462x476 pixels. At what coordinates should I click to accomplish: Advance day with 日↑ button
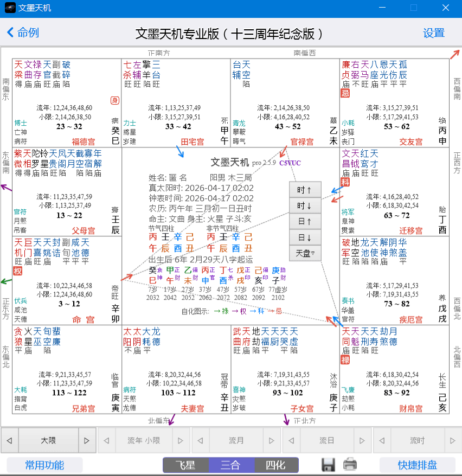point(305,221)
